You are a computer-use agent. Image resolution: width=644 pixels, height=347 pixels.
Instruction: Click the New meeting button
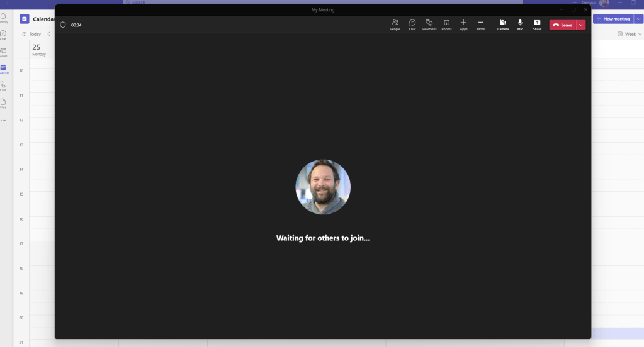613,19
